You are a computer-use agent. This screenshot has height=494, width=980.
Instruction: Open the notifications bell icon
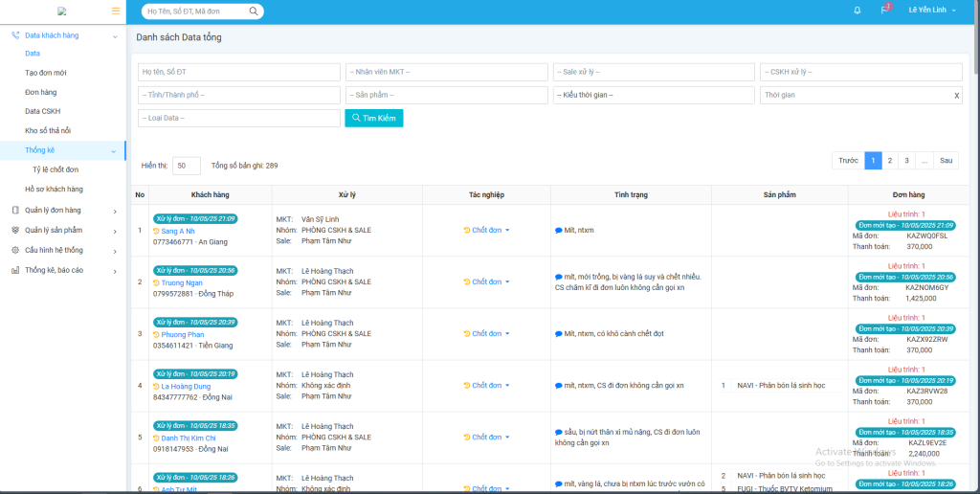[857, 11]
